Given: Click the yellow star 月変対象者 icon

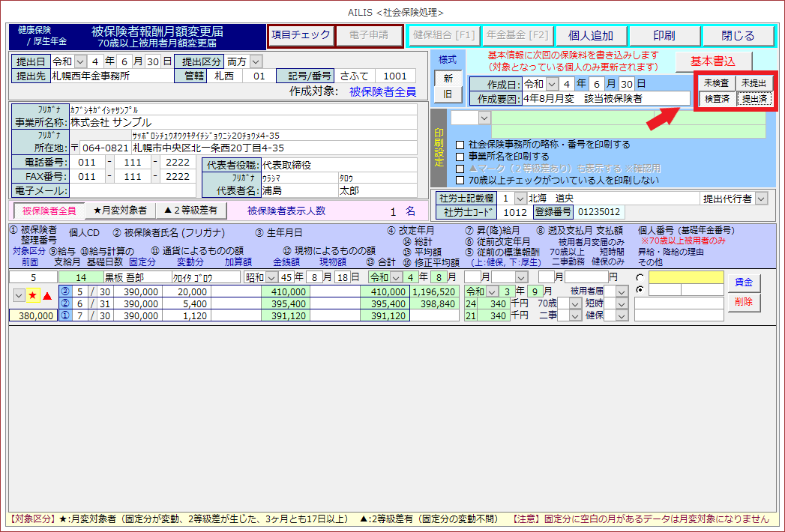Looking at the screenshot, I should (33, 296).
